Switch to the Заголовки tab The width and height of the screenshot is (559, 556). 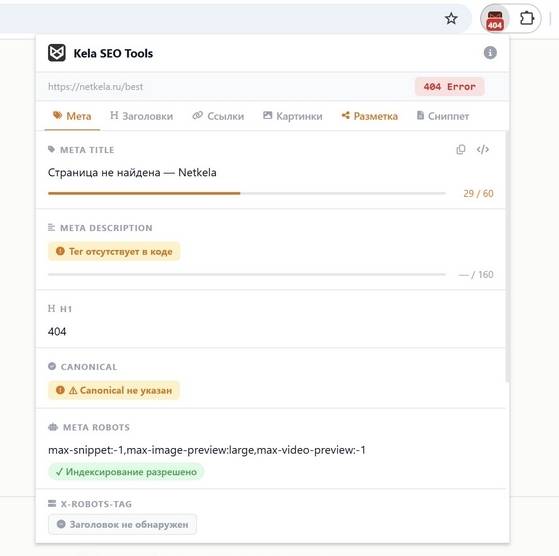pyautogui.click(x=142, y=116)
